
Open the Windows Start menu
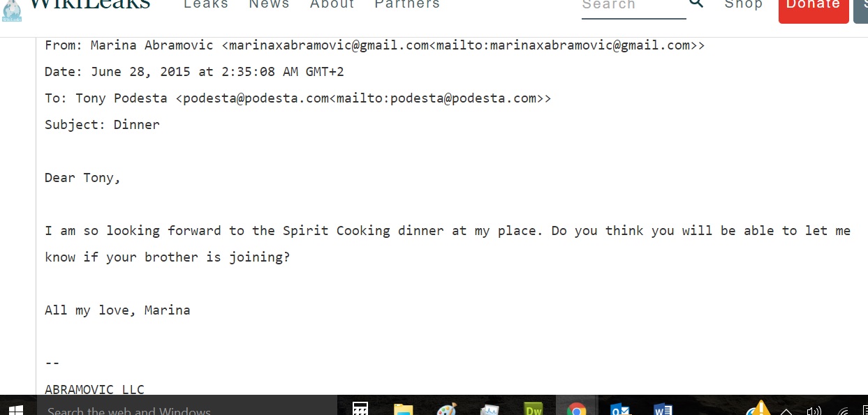16,410
